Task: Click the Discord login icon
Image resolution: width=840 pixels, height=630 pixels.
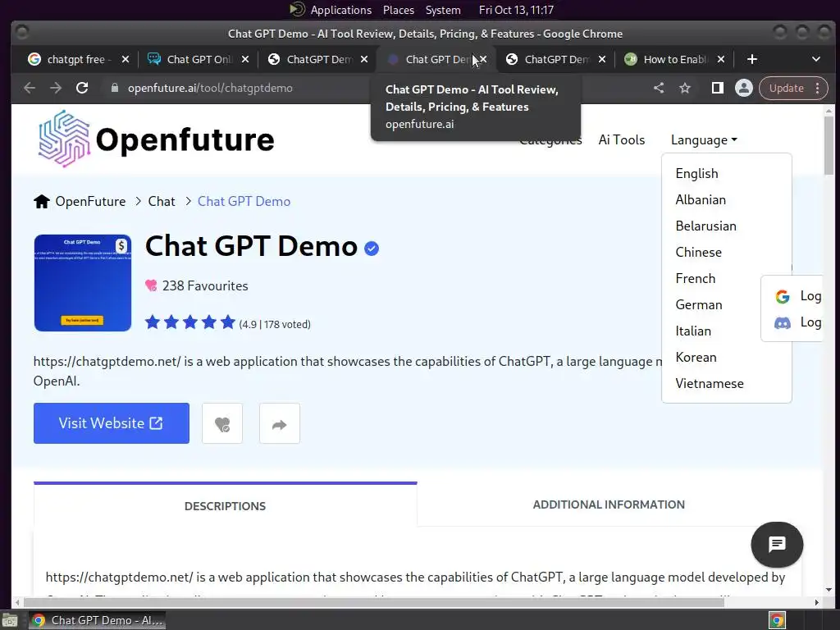Action: [782, 322]
